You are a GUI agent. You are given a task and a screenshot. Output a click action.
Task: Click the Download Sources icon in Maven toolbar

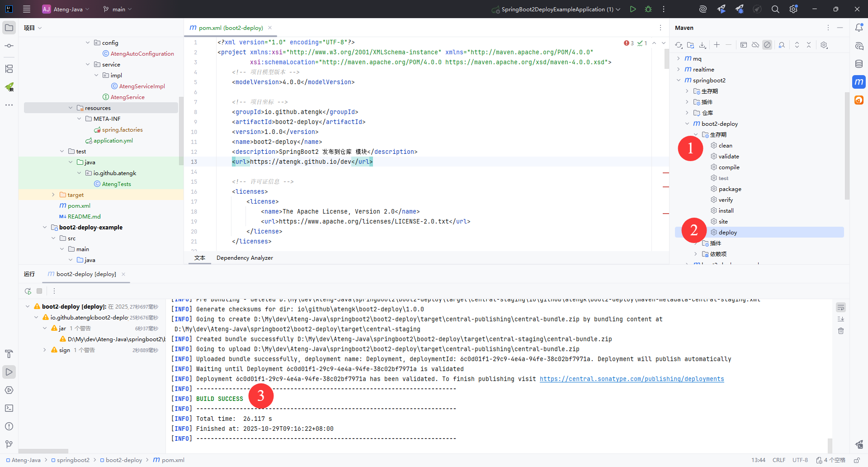pyautogui.click(x=703, y=45)
